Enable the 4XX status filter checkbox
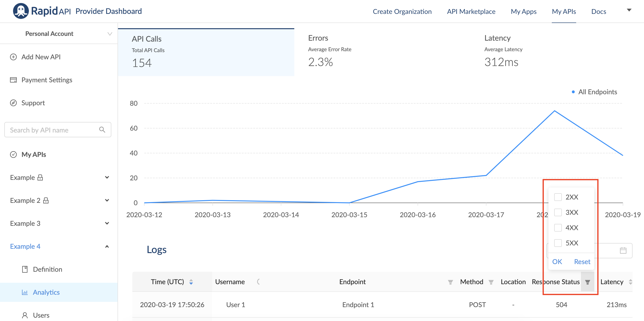 click(x=558, y=228)
